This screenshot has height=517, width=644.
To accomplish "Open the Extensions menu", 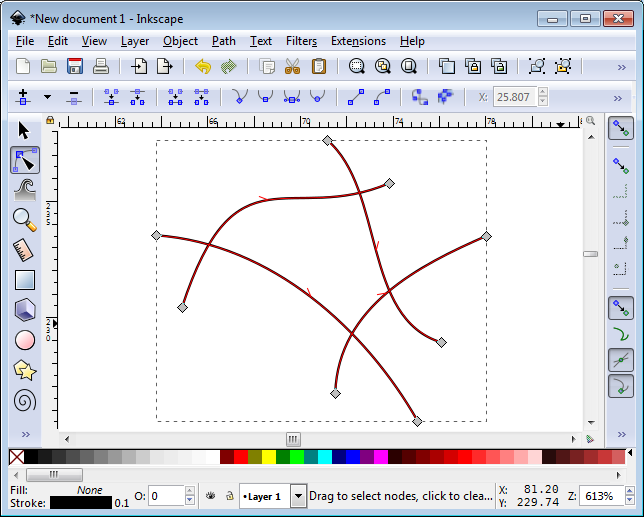I will [358, 41].
